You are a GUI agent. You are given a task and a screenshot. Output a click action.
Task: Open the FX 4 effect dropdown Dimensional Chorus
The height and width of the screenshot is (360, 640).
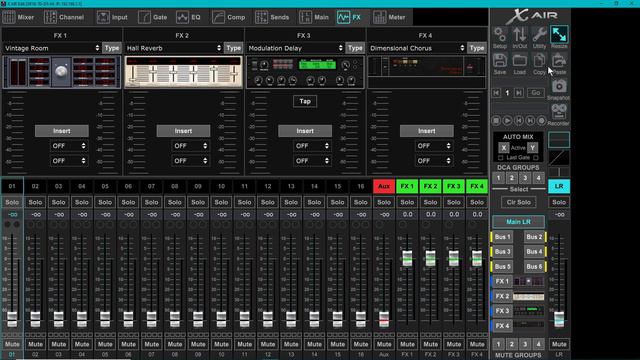click(417, 48)
